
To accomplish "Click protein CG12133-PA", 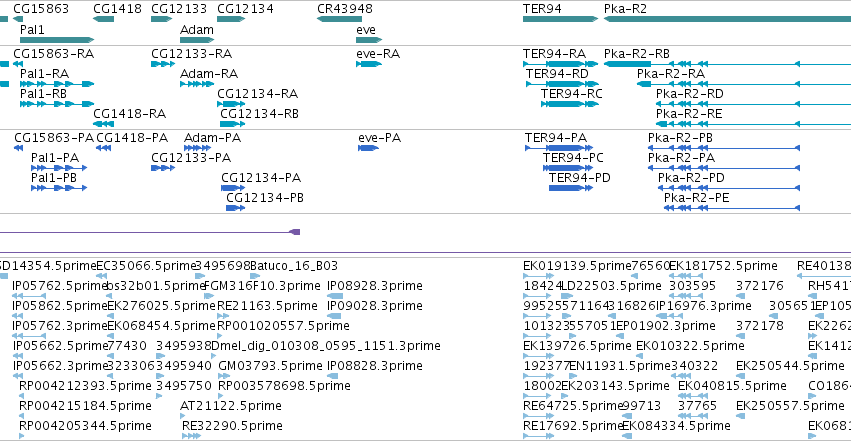I will click(191, 158).
